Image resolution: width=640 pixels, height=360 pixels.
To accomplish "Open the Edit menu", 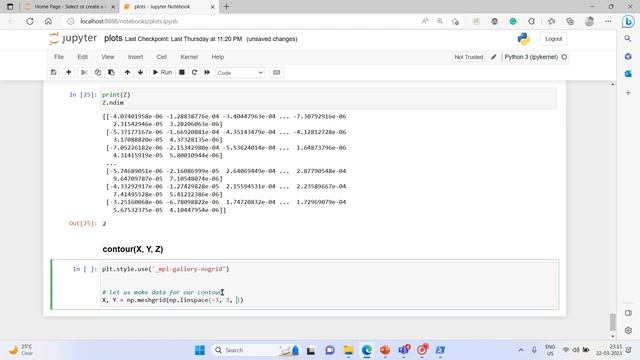I will tap(82, 57).
